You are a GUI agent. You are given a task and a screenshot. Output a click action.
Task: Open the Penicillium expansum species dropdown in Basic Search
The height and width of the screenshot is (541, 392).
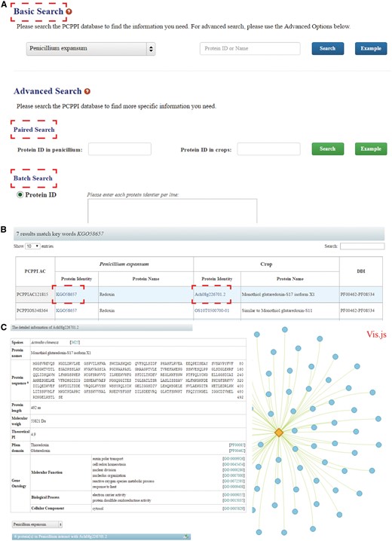coord(90,49)
